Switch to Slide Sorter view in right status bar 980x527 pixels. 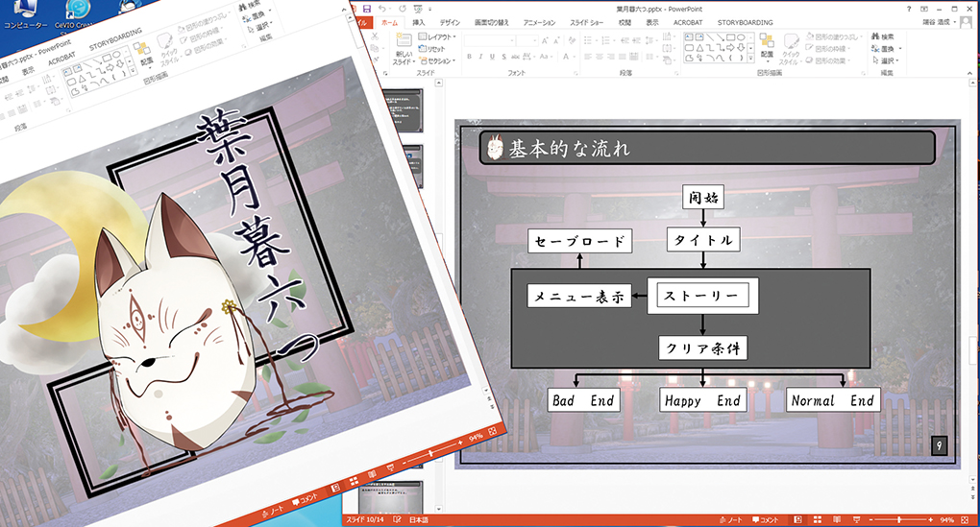pyautogui.click(x=818, y=519)
